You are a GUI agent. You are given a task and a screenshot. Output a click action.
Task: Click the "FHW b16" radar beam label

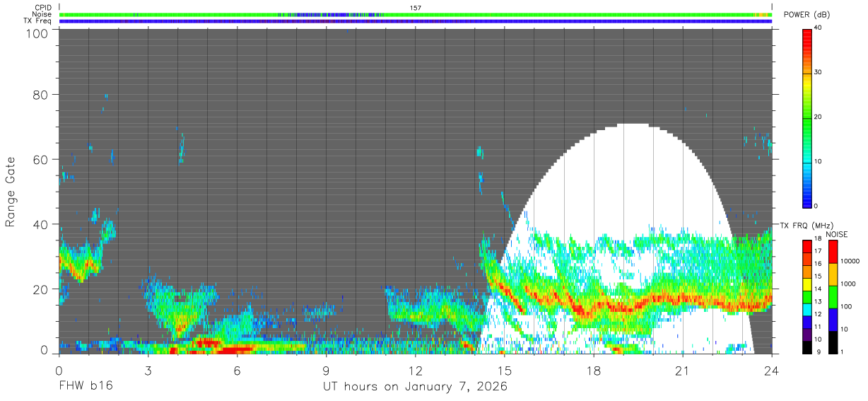86,387
